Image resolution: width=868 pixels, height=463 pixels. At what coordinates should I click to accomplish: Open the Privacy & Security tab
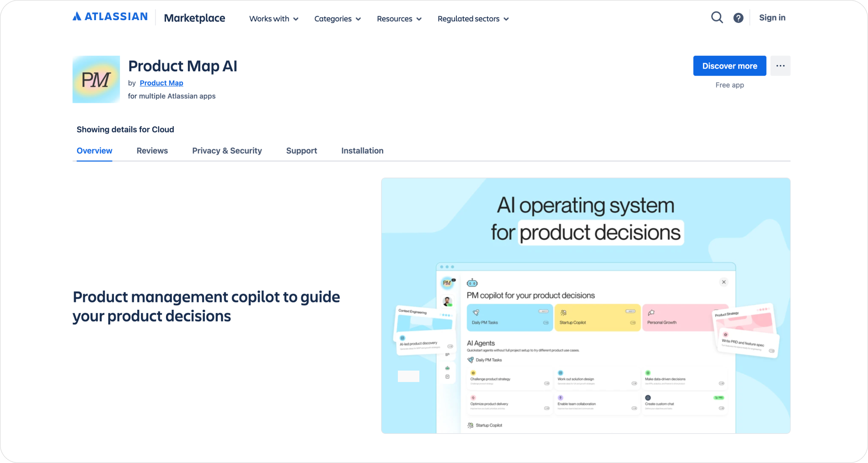[227, 151]
